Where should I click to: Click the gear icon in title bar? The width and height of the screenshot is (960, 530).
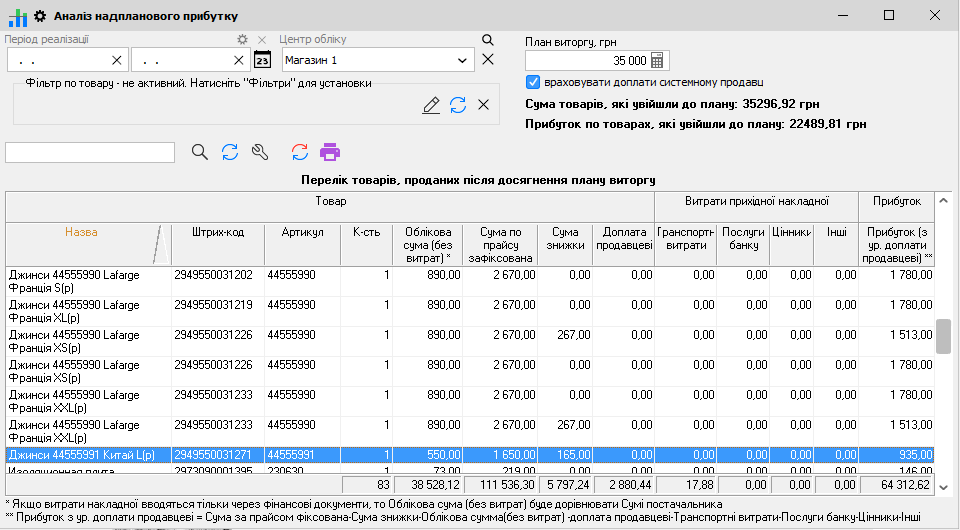(x=40, y=16)
